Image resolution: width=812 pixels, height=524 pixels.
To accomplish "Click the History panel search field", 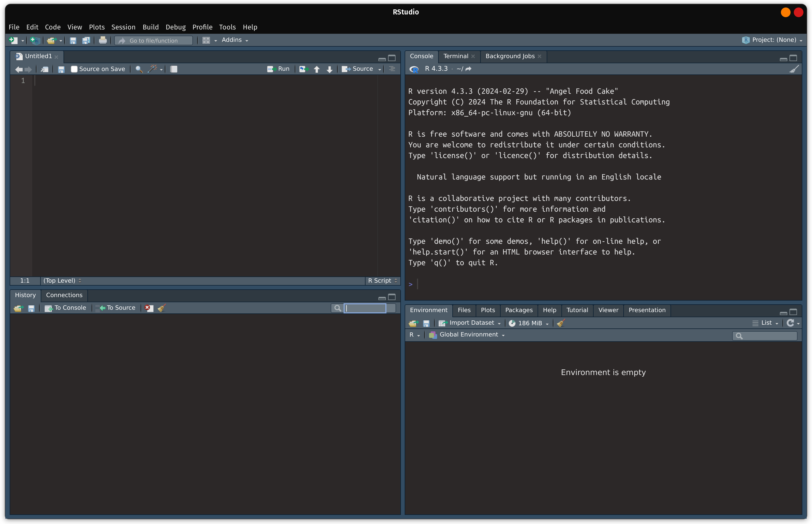I will click(x=365, y=308).
